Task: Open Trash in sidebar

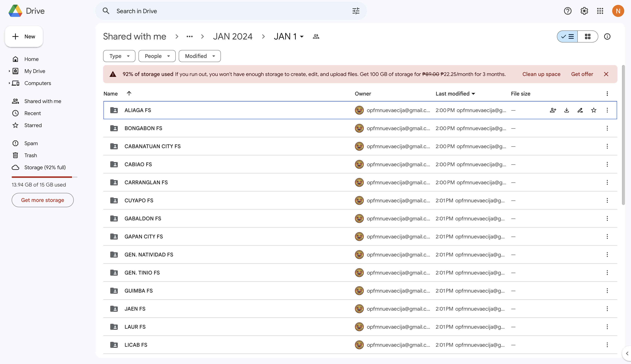Action: click(30, 155)
